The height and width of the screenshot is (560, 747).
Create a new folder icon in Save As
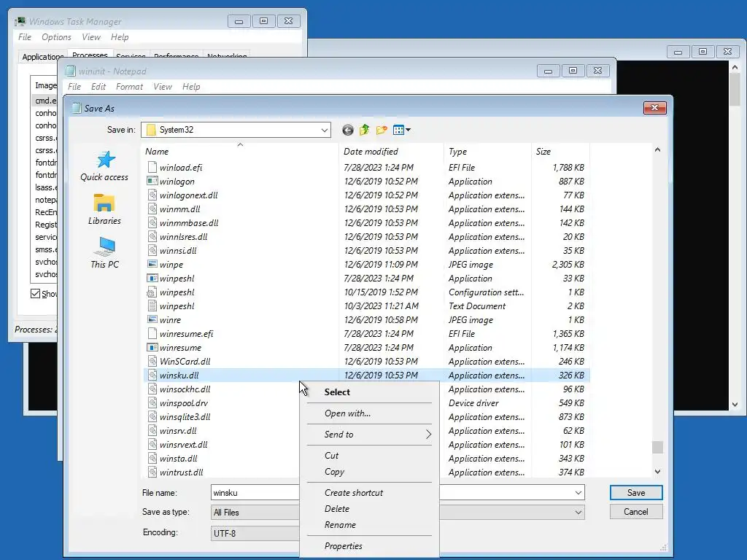point(382,130)
